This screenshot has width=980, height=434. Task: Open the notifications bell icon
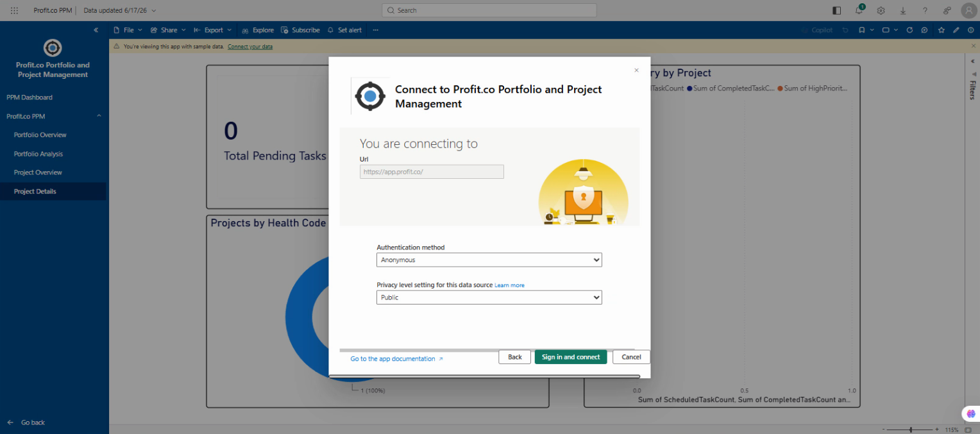tap(859, 10)
